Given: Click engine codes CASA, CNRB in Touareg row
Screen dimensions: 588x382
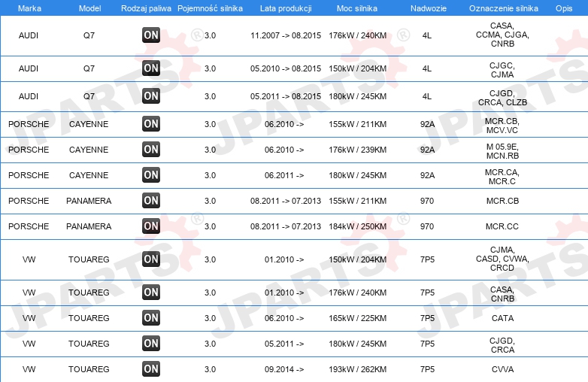Looking at the screenshot, I should tap(502, 294).
